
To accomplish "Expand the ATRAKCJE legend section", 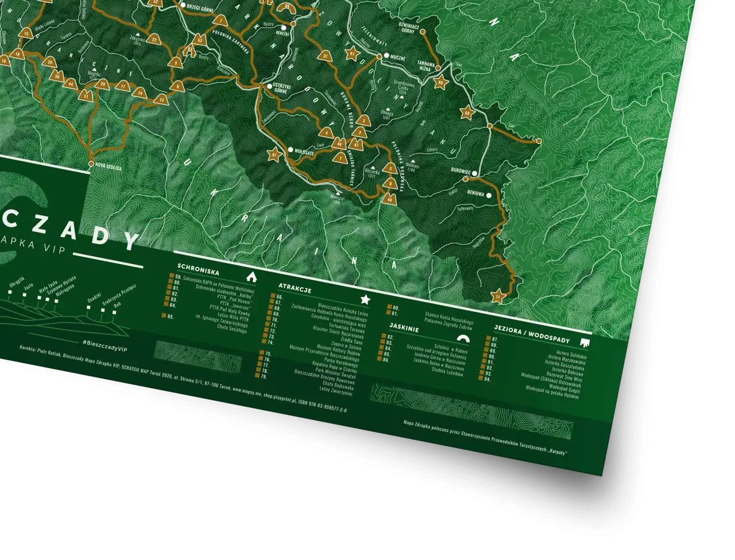I will (295, 288).
